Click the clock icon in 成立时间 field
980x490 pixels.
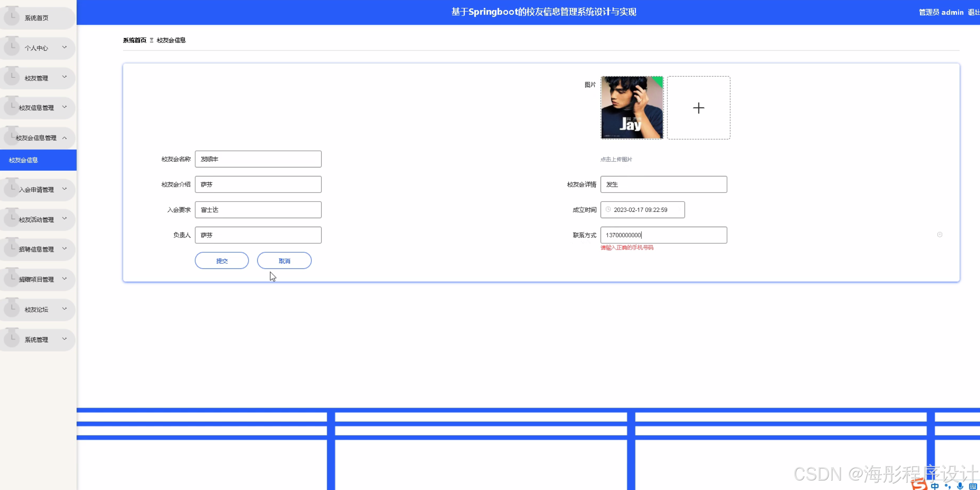pyautogui.click(x=608, y=209)
